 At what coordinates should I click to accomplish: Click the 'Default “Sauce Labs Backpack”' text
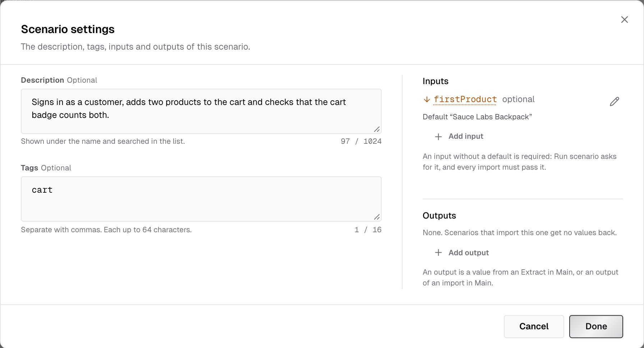[x=477, y=117]
